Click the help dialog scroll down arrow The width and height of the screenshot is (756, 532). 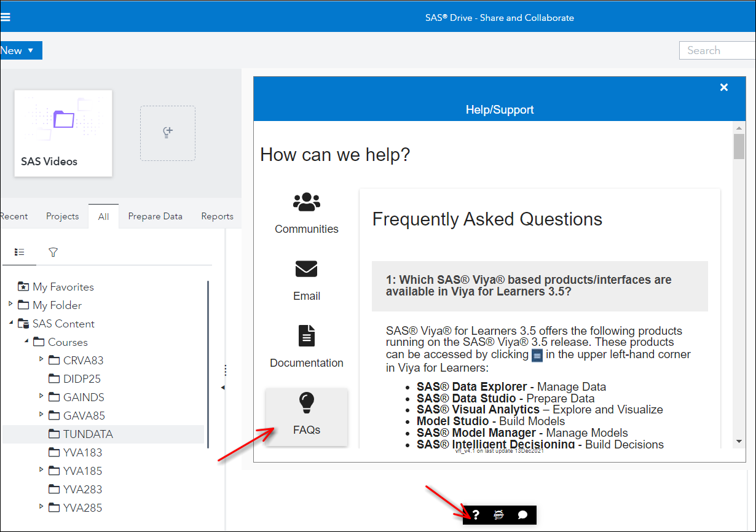[739, 441]
